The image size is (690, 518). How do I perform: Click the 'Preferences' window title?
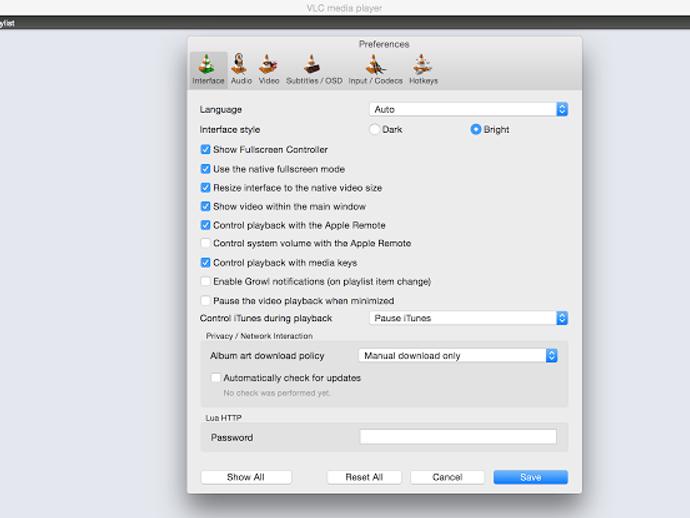click(384, 44)
